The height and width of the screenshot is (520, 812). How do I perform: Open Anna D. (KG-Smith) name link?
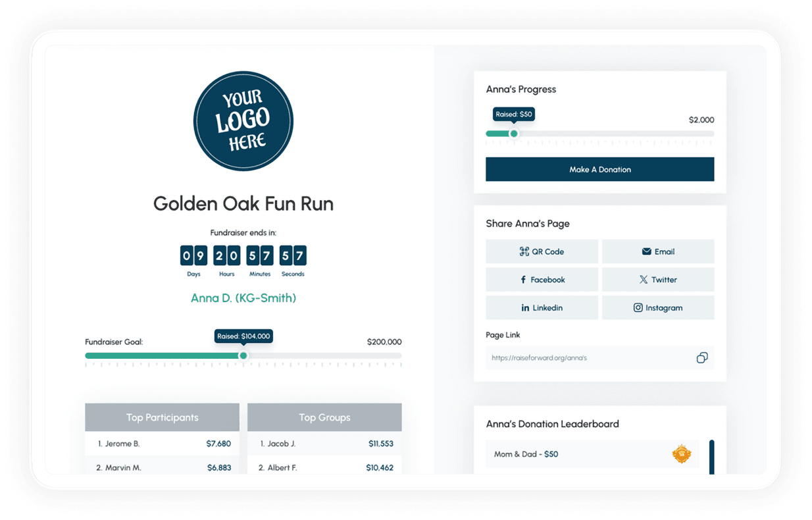coord(243,298)
